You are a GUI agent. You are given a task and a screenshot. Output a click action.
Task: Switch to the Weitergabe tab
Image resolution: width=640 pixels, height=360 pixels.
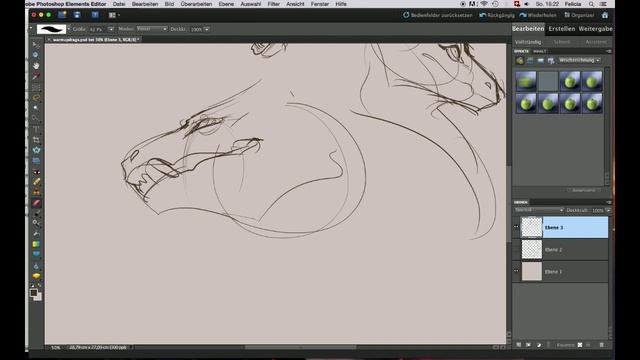[596, 29]
